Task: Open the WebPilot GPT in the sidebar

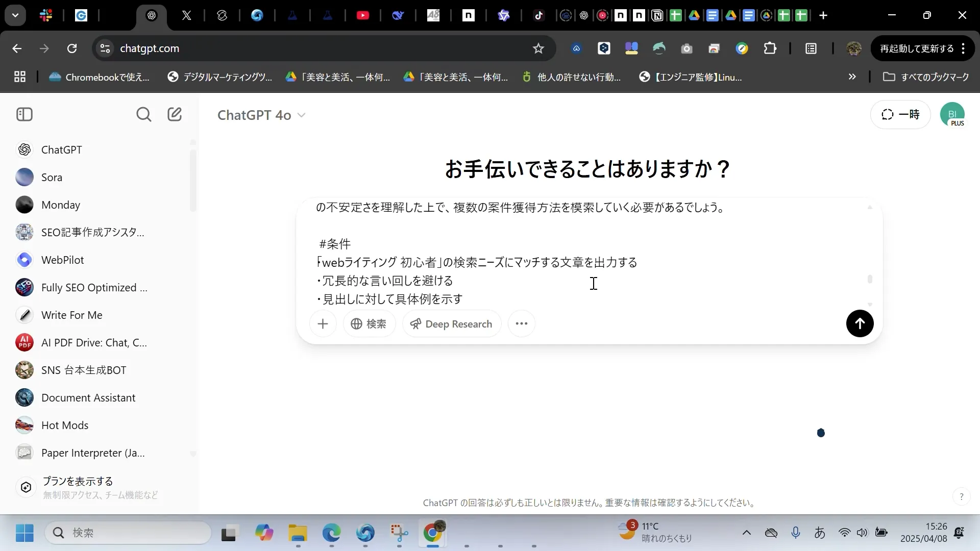Action: [x=63, y=259]
